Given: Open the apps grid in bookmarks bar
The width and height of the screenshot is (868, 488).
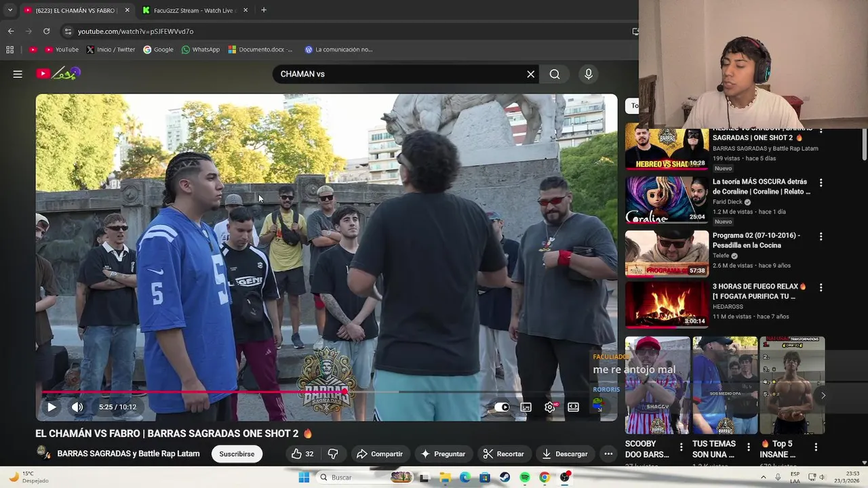Looking at the screenshot, I should (9, 49).
